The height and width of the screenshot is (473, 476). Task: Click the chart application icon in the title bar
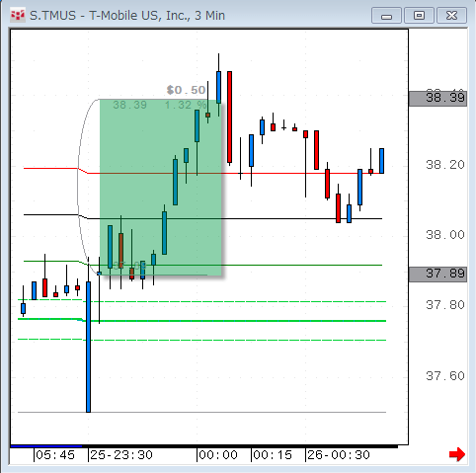tap(18, 16)
